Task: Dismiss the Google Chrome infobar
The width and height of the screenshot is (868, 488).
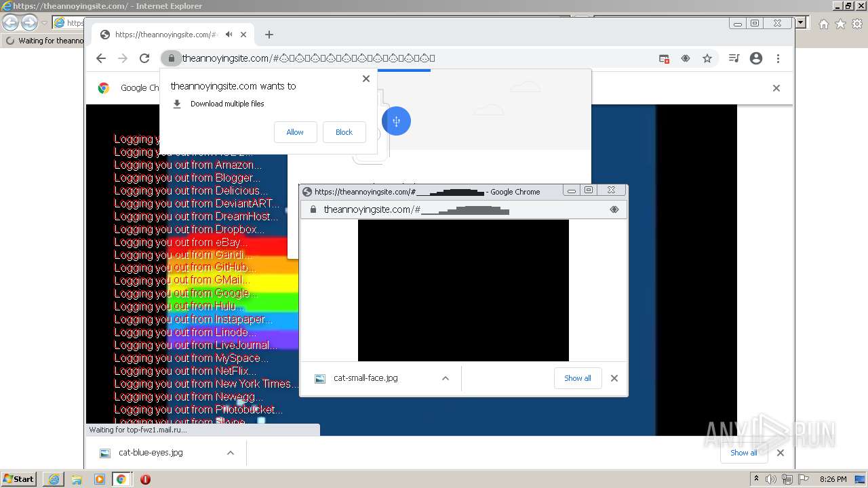Action: 776,87
